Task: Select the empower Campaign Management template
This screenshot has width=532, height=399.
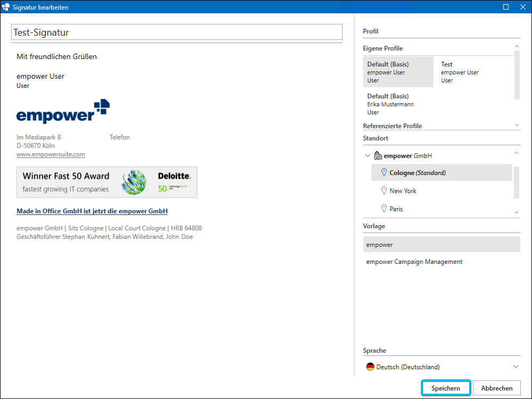Action: pos(442,262)
